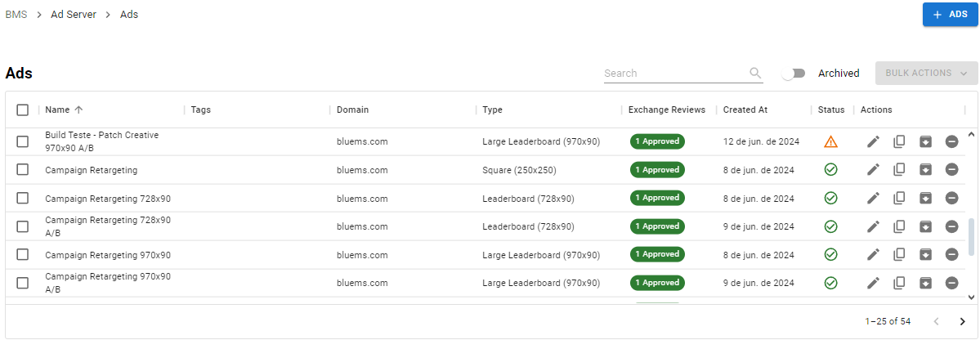
Task: Archive the Campaign Retargeting 970x90 ad
Action: (925, 254)
